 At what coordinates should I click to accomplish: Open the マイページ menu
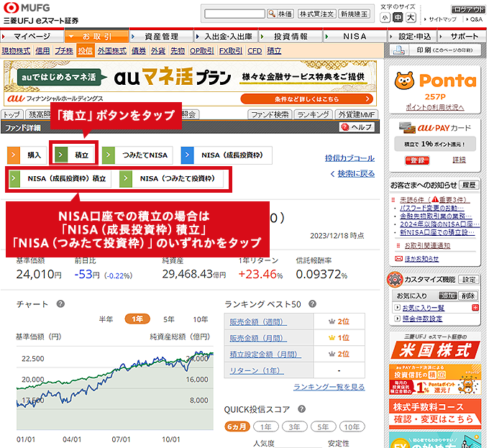[x=32, y=37]
